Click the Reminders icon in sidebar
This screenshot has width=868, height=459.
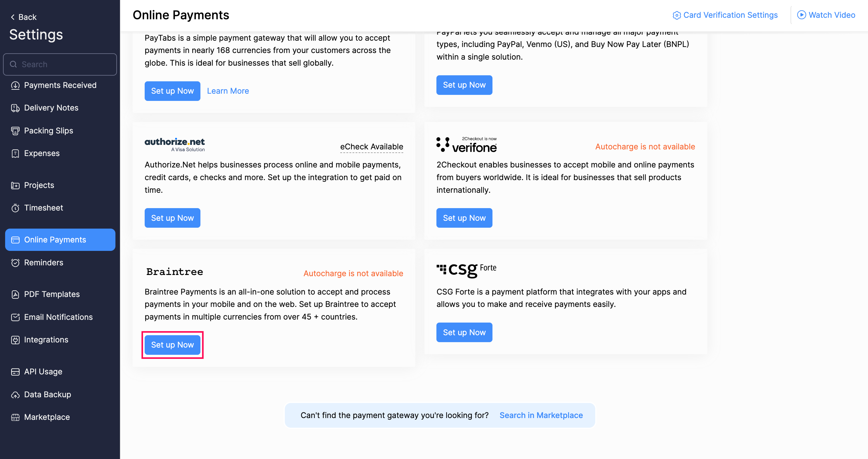click(x=15, y=263)
